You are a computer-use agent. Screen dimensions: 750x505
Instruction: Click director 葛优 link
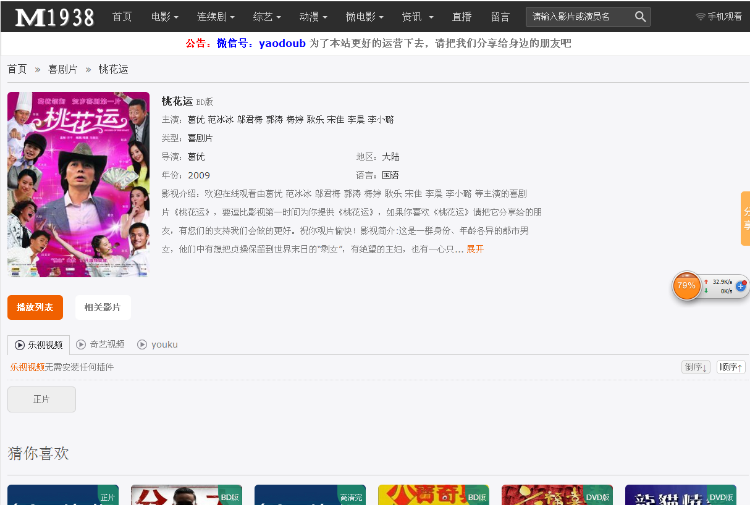(x=196, y=157)
